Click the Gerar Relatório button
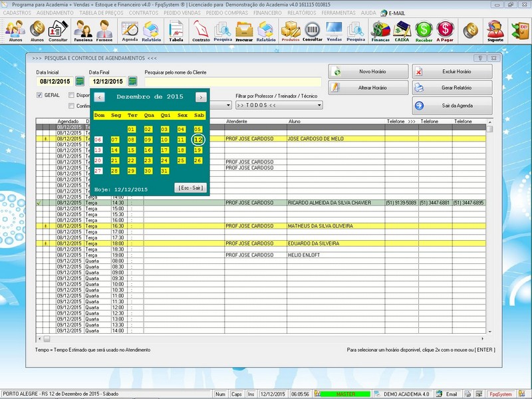This screenshot has height=399, width=532. click(452, 88)
